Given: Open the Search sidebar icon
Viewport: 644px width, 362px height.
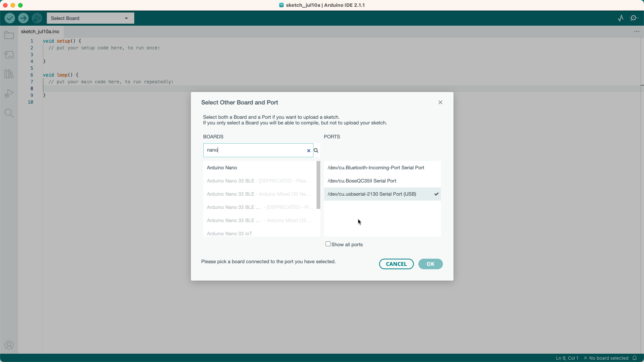Looking at the screenshot, I should click(x=9, y=113).
